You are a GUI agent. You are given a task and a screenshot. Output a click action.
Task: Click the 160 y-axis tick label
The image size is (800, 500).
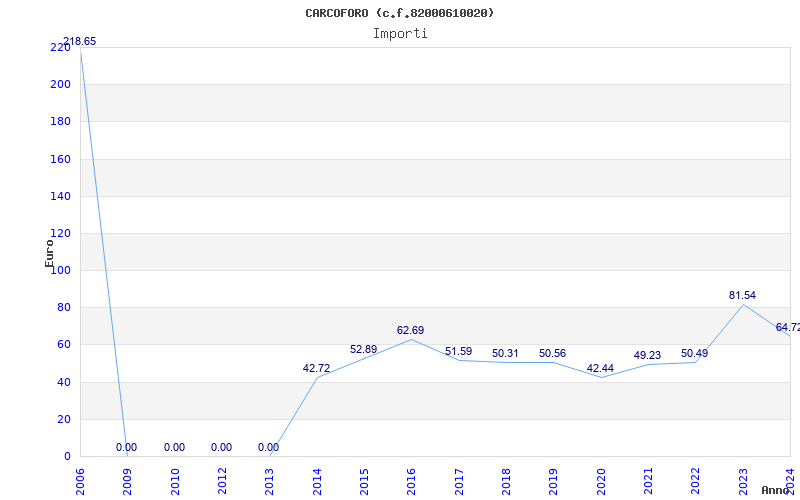click(60, 159)
